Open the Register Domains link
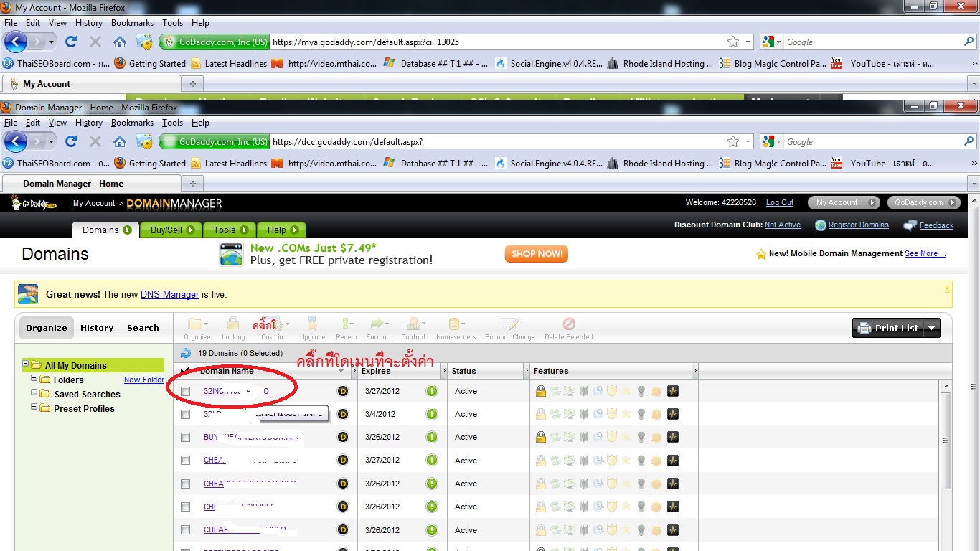This screenshot has width=980, height=551. coord(859,225)
